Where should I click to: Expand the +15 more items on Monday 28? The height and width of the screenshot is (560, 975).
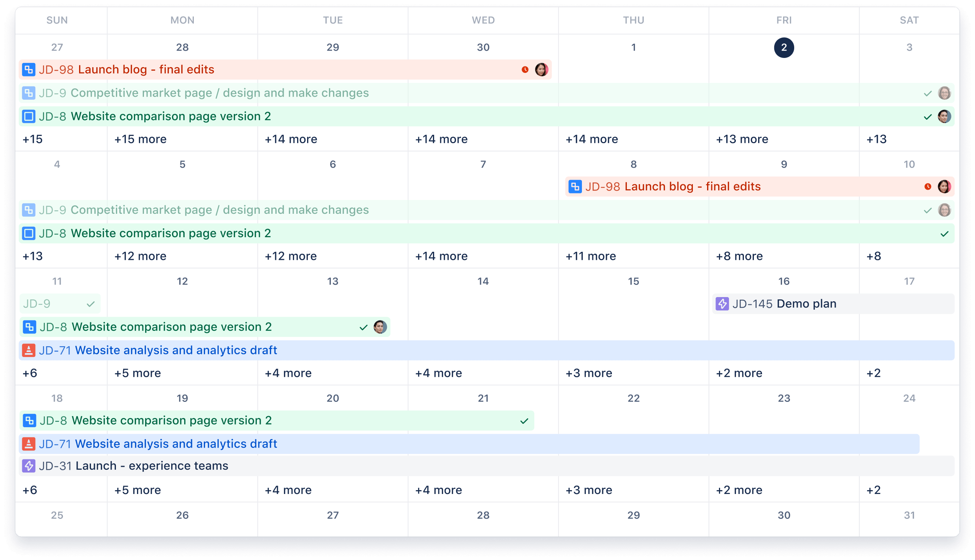point(140,139)
